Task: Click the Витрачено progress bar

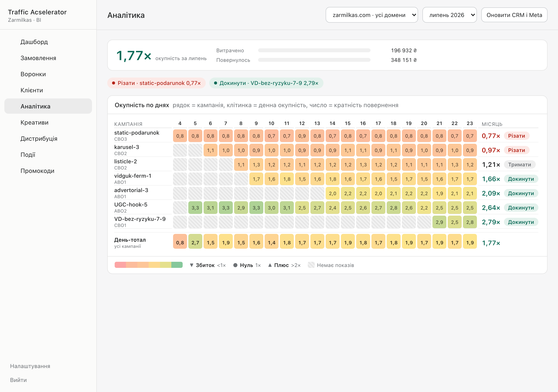Action: coord(314,51)
